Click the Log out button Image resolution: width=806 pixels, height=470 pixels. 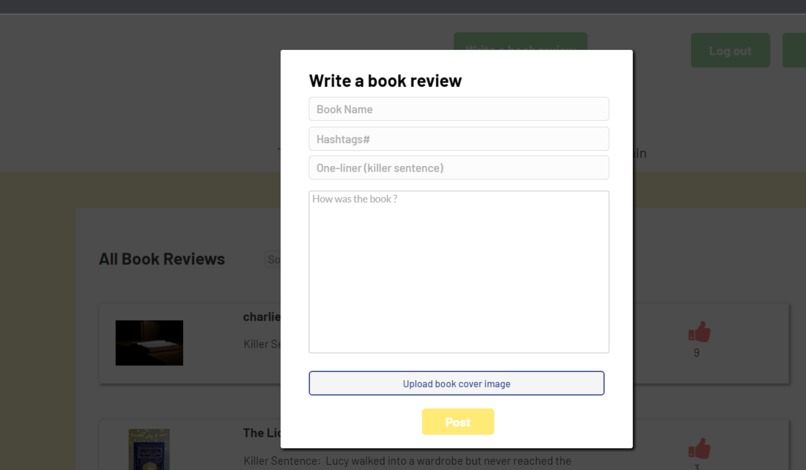tap(730, 50)
